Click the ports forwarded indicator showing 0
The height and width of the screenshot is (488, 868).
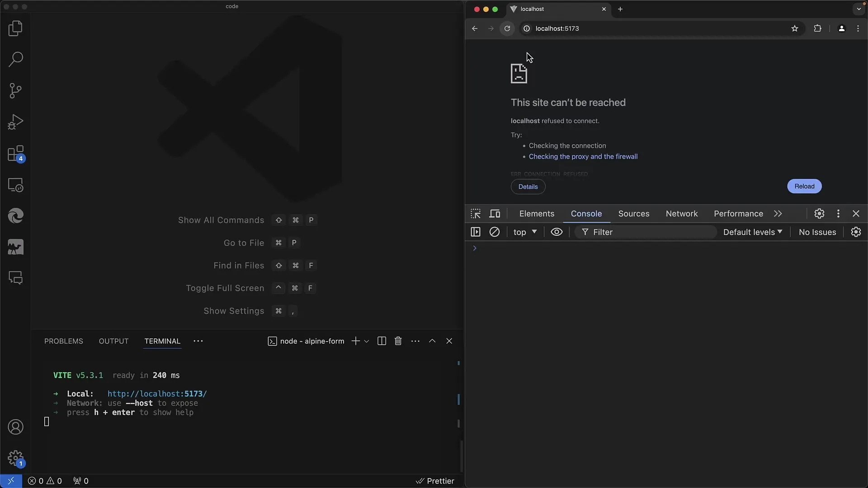coord(81,481)
